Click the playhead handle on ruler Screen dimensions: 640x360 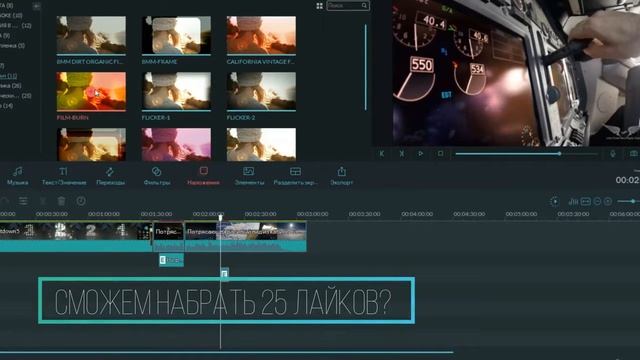tap(220, 217)
